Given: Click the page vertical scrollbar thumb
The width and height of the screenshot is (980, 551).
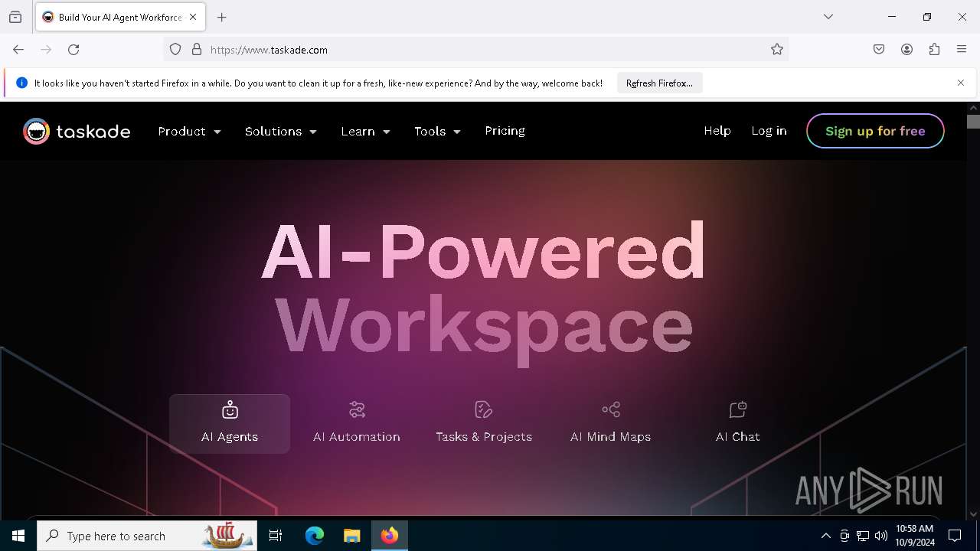Looking at the screenshot, I should (x=973, y=122).
